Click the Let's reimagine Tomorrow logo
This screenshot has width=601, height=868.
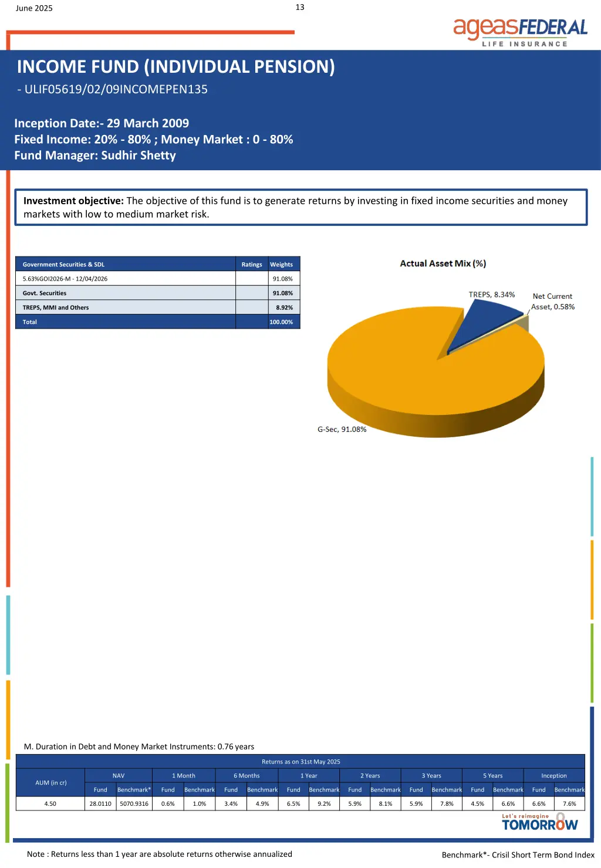pos(540,822)
